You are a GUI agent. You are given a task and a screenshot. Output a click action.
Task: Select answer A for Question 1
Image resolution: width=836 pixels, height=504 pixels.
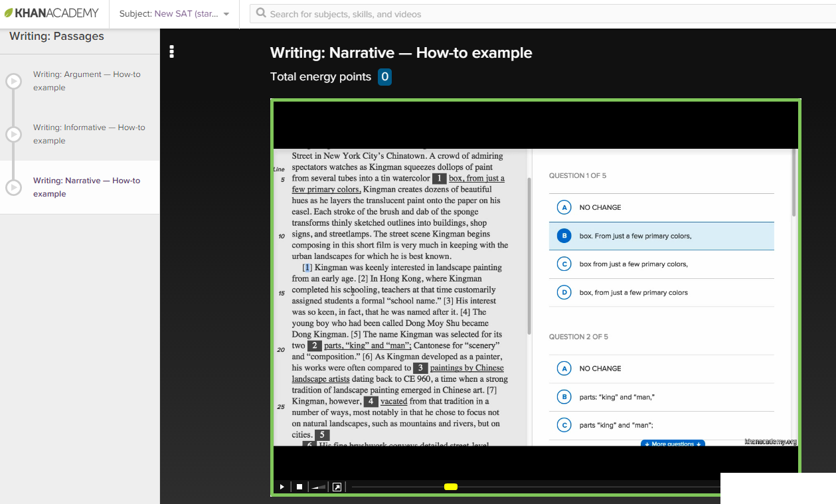pos(661,208)
